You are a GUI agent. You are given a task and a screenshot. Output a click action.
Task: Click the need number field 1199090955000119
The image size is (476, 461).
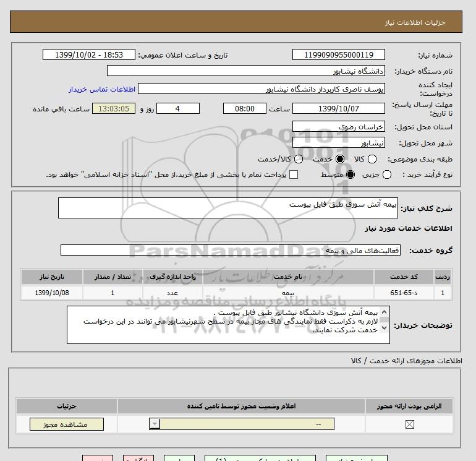(x=339, y=54)
